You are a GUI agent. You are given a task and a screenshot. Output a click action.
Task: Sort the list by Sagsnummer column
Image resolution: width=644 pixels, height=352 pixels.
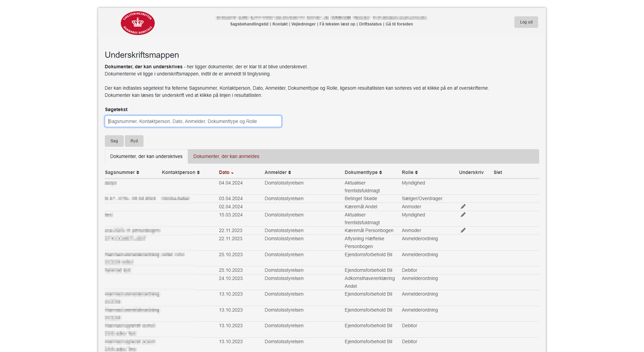[x=122, y=172]
